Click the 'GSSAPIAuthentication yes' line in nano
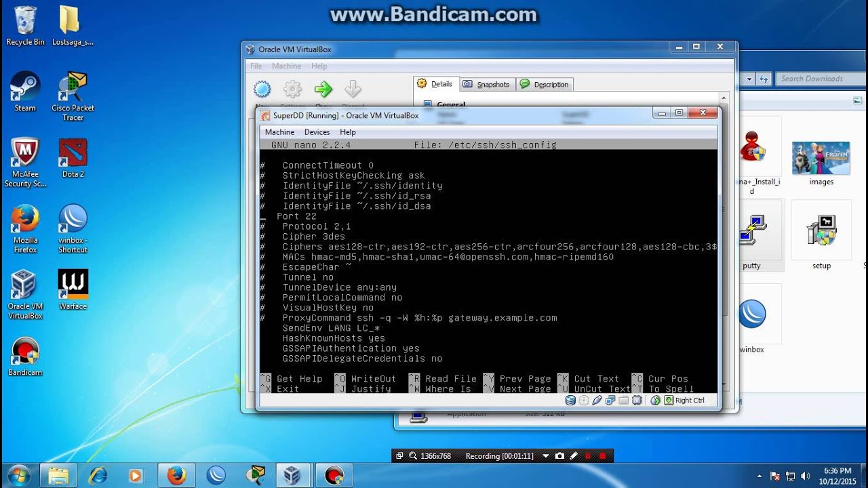 point(351,348)
